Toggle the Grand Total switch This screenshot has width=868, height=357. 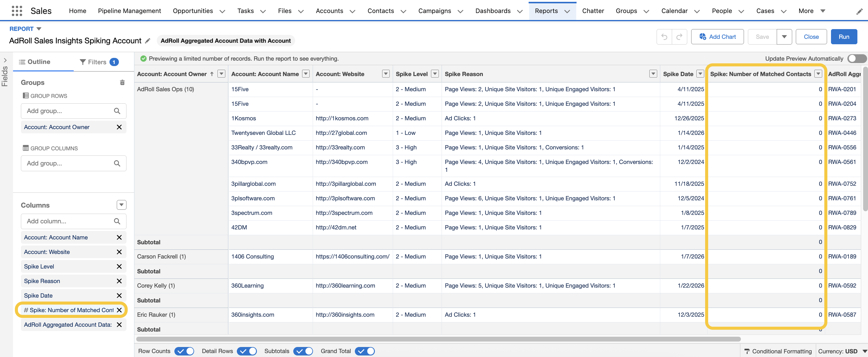365,351
